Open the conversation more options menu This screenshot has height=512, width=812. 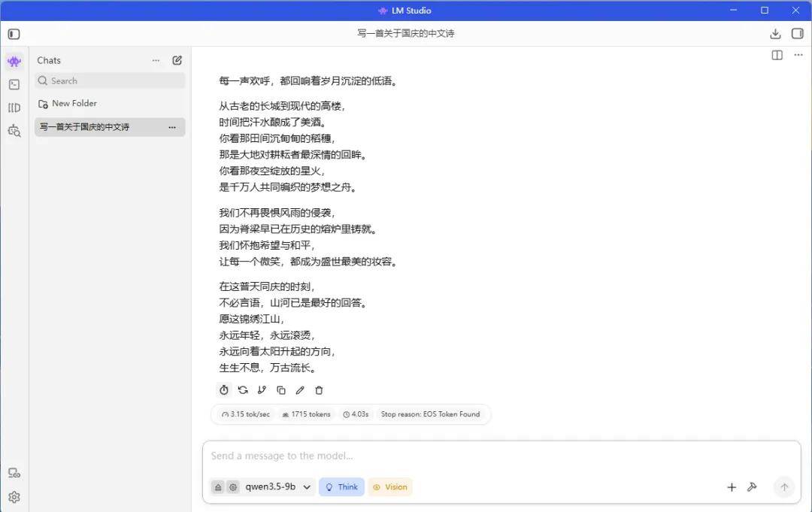pos(798,55)
